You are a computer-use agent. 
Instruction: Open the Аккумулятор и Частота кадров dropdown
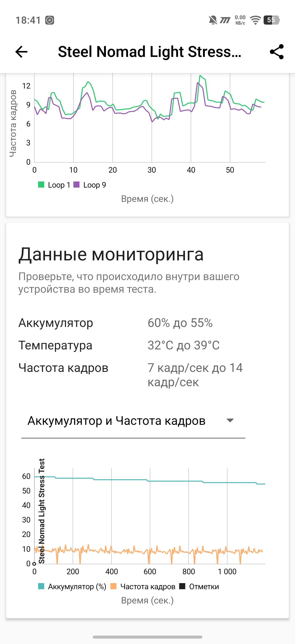point(117,421)
